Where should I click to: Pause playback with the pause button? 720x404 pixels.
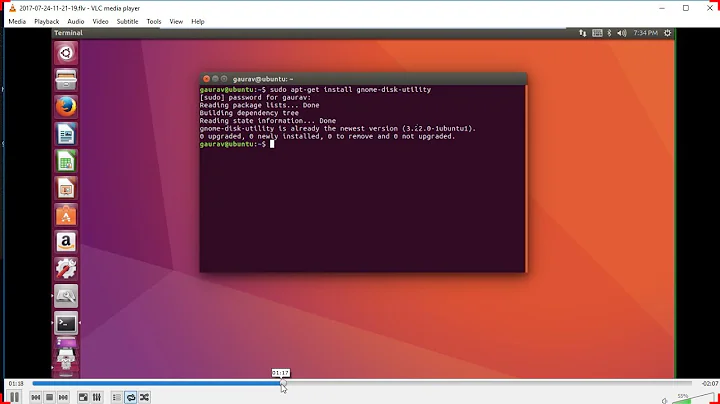click(x=14, y=397)
